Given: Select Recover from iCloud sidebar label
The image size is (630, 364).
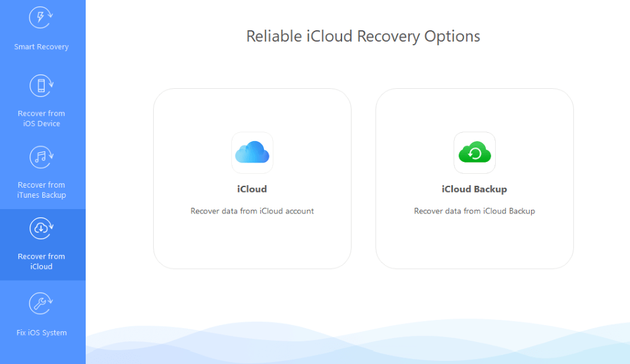Looking at the screenshot, I should click(x=42, y=261).
